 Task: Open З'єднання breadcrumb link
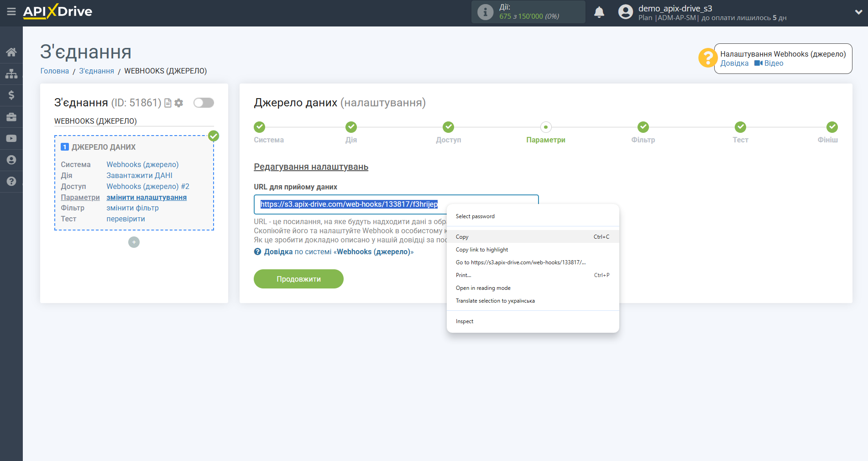pos(97,71)
